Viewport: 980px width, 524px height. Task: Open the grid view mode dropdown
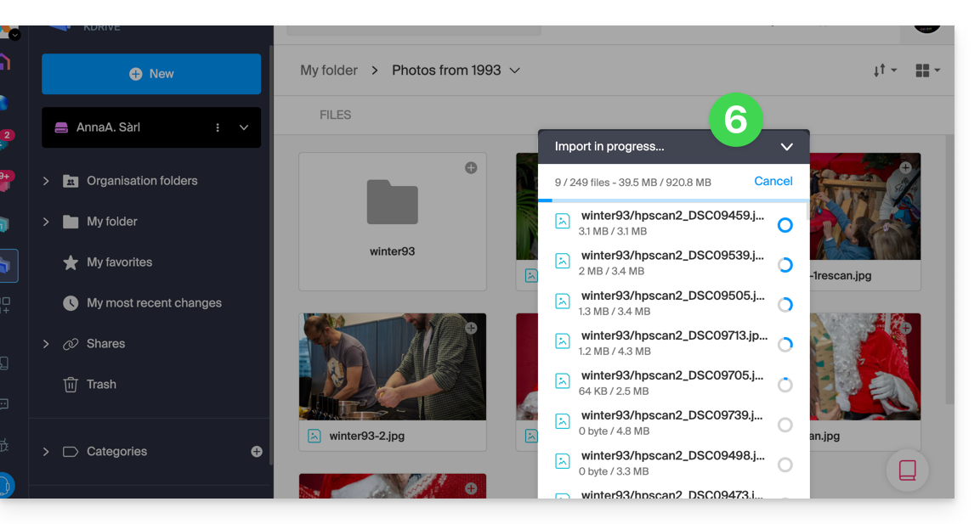[927, 70]
